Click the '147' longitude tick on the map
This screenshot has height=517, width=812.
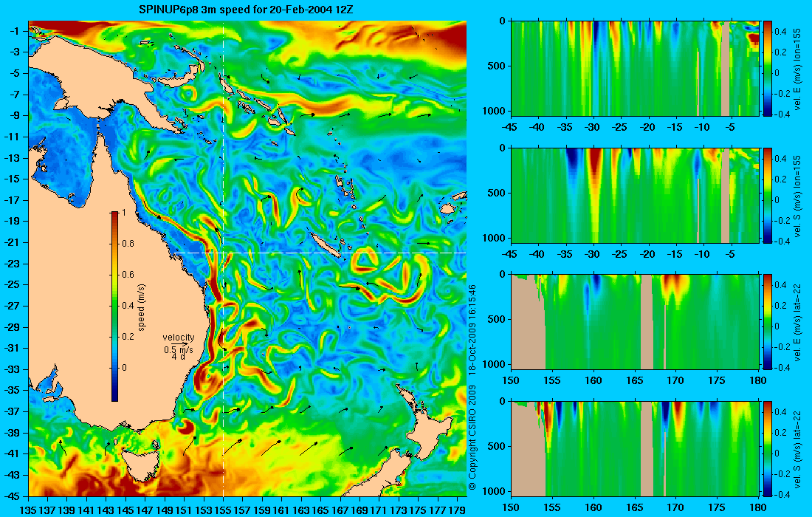point(145,510)
